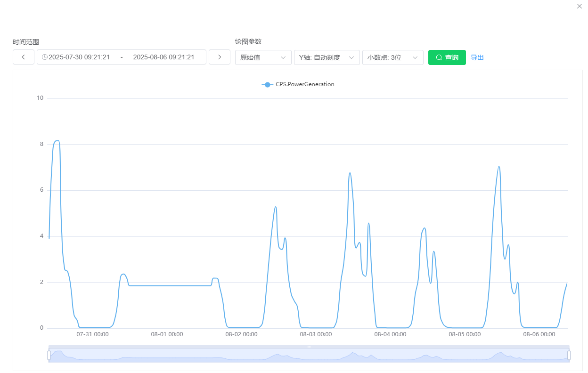Select the start date 2025-07-30 09:21:21 field
This screenshot has width=588, height=373.
tap(79, 57)
